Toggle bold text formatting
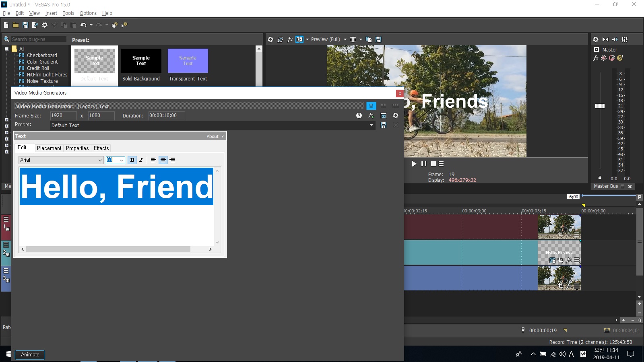644x362 pixels. point(132,160)
